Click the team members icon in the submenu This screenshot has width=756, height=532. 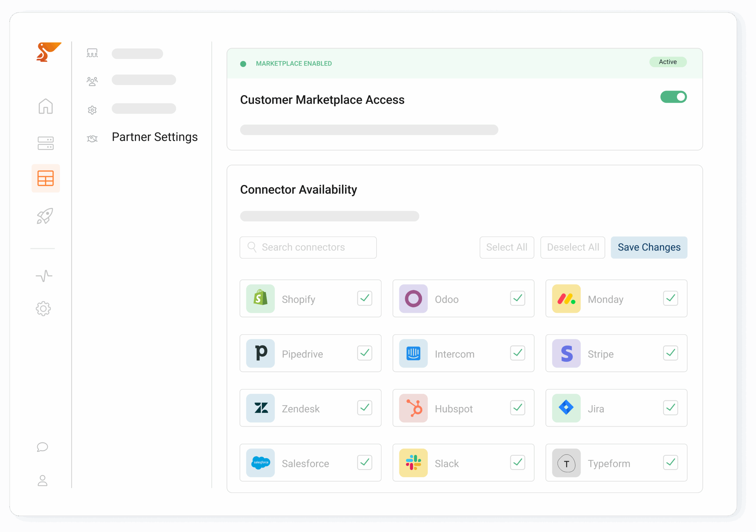92,81
